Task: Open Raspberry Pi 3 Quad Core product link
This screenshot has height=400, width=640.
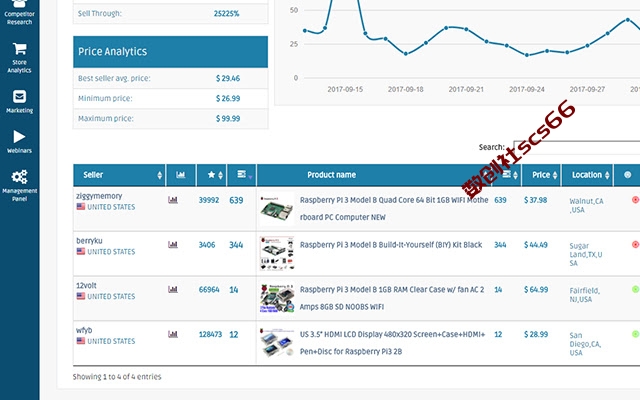Action: [394, 209]
